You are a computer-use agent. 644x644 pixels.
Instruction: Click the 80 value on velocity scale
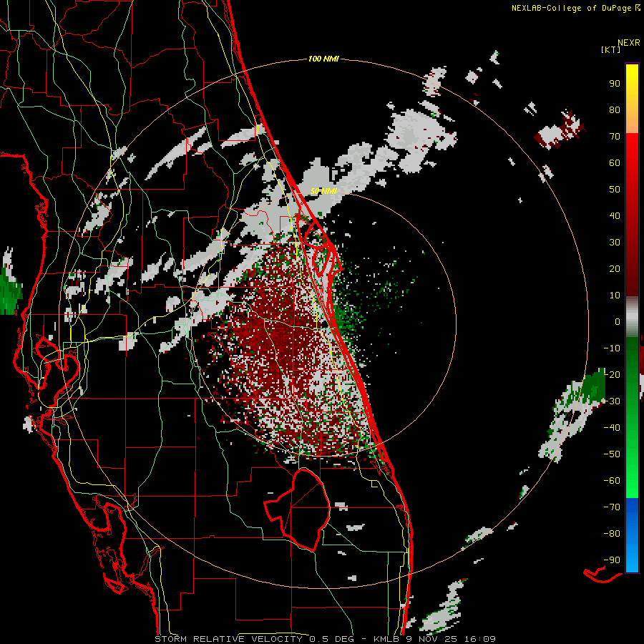pyautogui.click(x=615, y=109)
